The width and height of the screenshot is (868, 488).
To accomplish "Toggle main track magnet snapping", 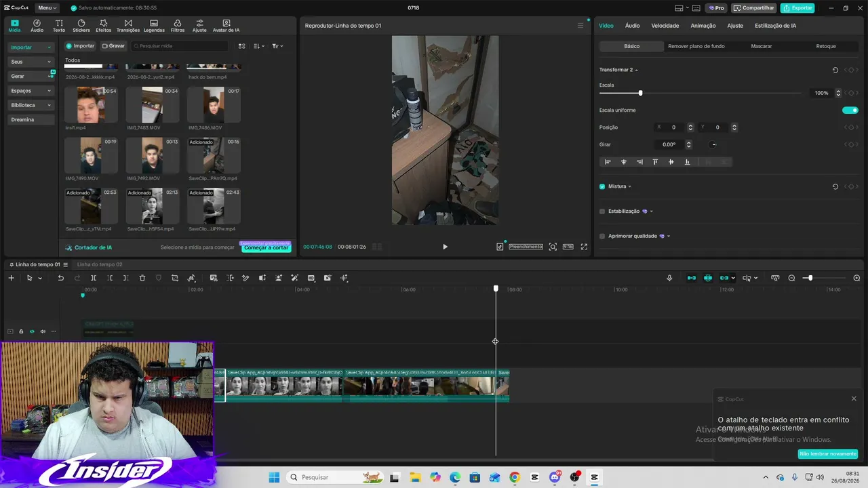I will pyautogui.click(x=692, y=278).
